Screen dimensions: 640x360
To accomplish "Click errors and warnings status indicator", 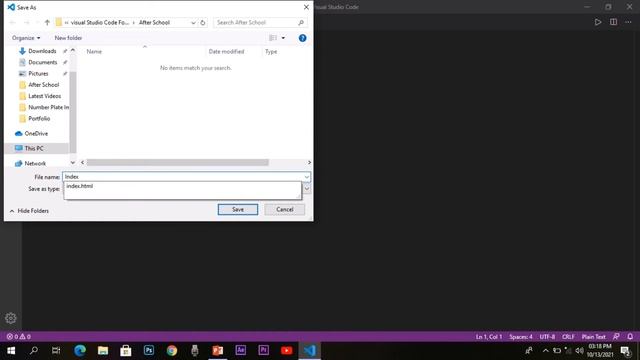I will (19, 337).
